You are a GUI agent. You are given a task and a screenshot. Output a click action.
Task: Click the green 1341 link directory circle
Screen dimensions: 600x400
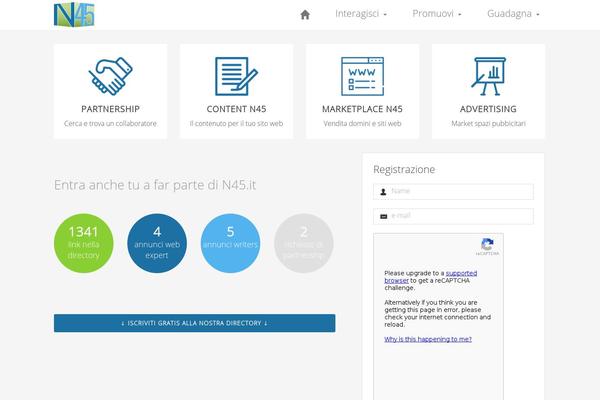[83, 243]
